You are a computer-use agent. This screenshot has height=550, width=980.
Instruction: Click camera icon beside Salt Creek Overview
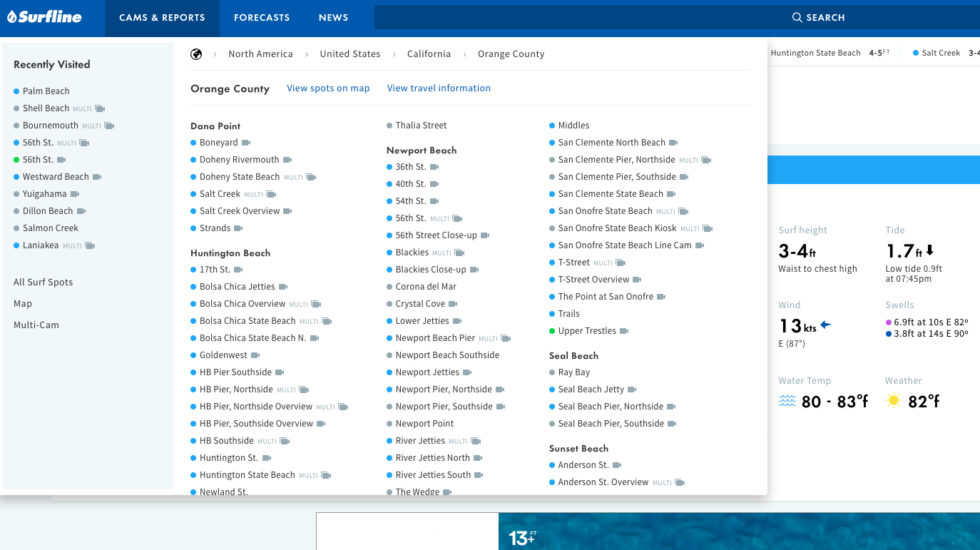click(x=287, y=211)
